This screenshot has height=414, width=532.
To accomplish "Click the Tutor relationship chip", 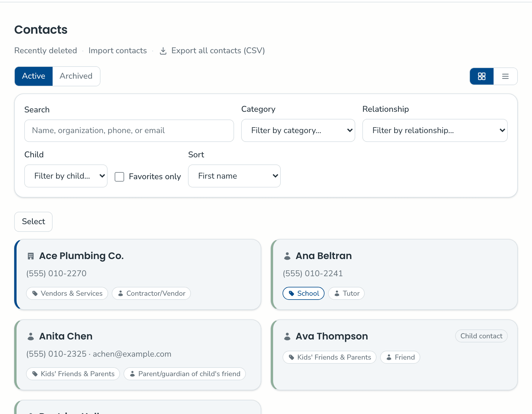I will click(346, 293).
